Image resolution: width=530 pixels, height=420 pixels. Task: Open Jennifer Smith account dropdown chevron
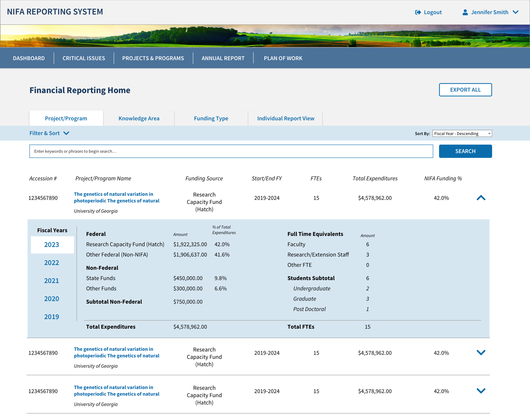coord(516,12)
